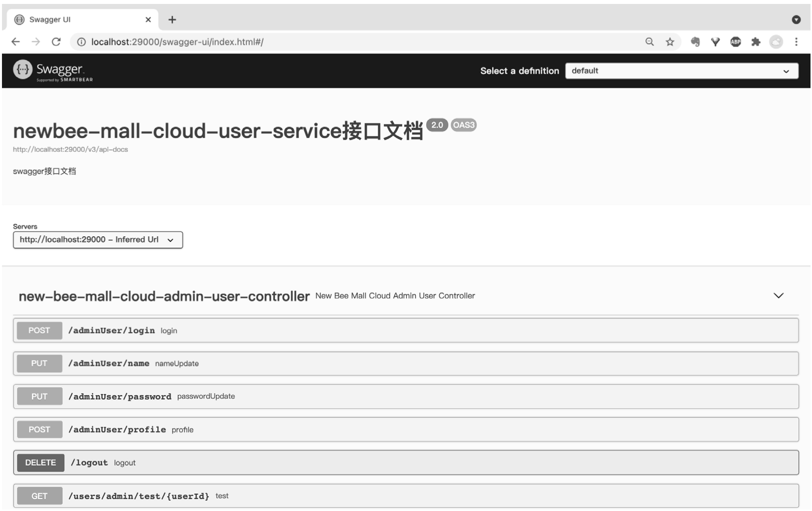This screenshot has width=812, height=511.
Task: Click the 'Select a definition' label
Action: point(519,71)
